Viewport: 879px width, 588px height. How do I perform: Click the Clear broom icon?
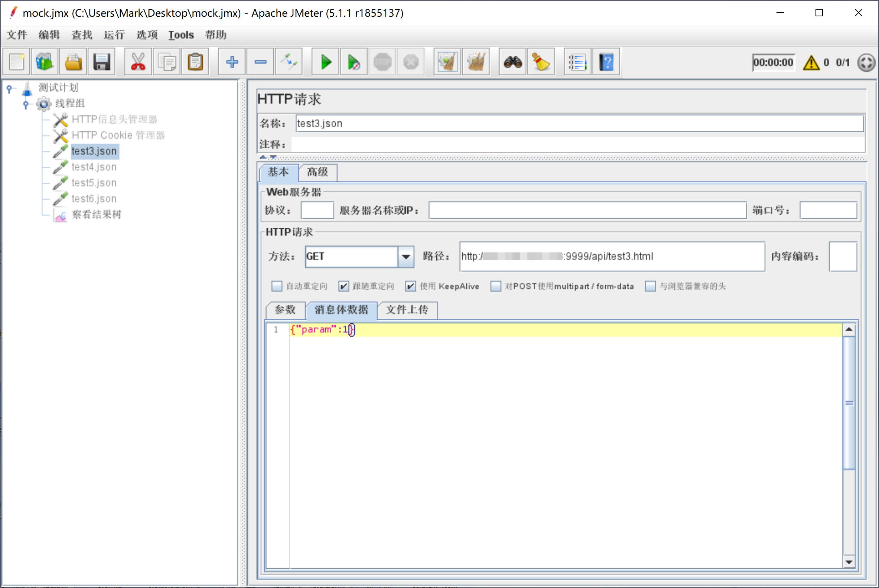pos(447,62)
